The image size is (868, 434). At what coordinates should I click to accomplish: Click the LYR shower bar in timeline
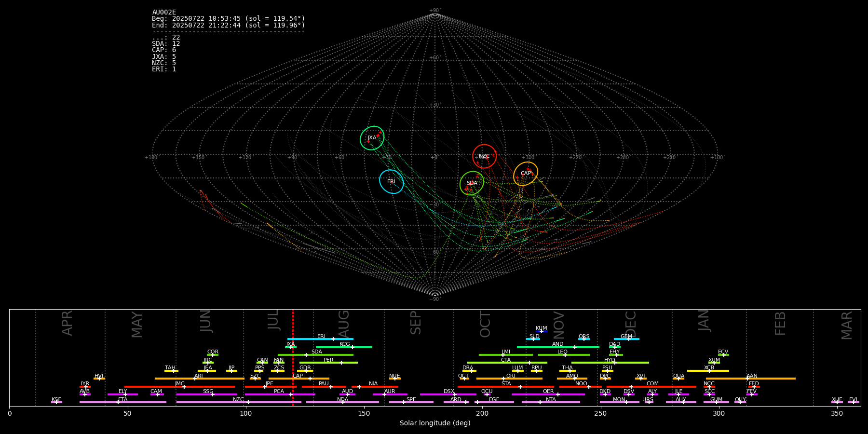coord(85,386)
